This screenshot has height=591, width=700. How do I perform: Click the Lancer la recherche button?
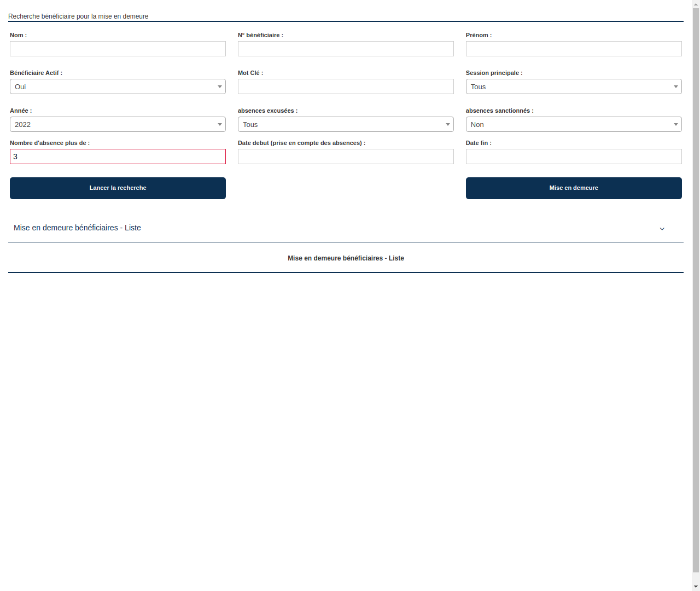click(x=118, y=188)
